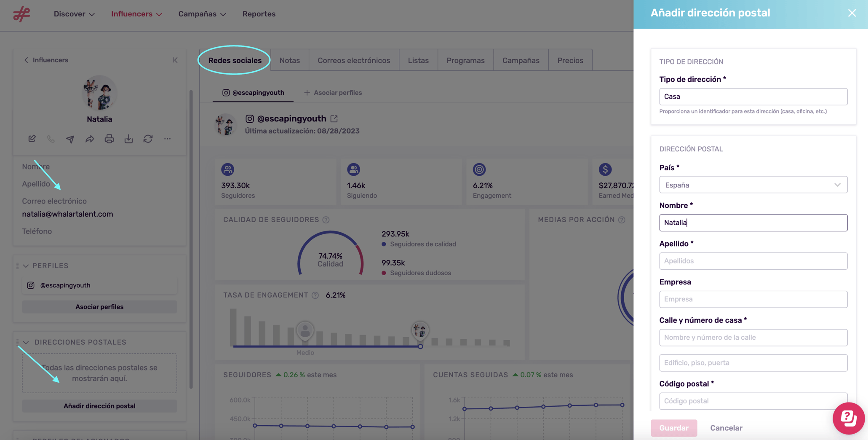Open external link icon next to @escapingyouth
The height and width of the screenshot is (440, 868).
pyautogui.click(x=334, y=118)
